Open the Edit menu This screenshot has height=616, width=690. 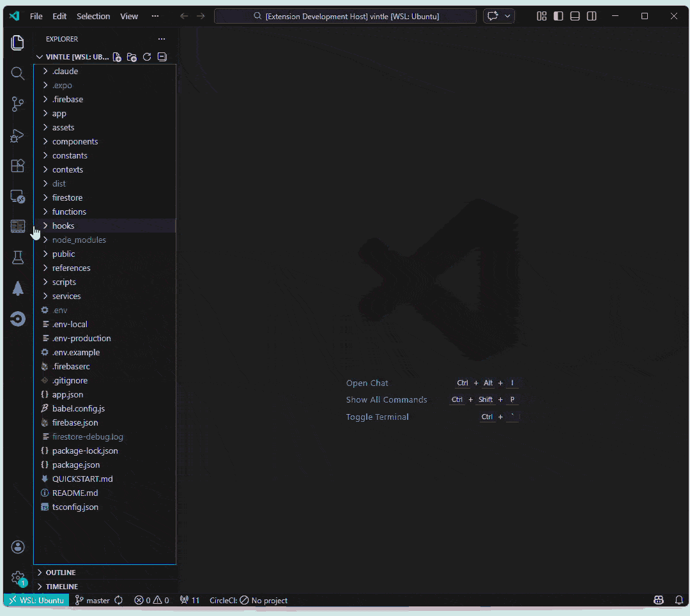[59, 16]
